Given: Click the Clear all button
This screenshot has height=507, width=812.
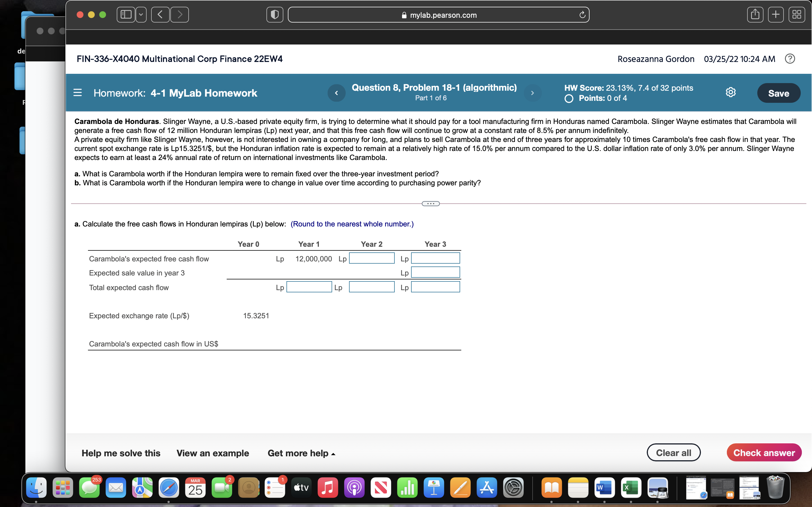Looking at the screenshot, I should click(x=674, y=452).
